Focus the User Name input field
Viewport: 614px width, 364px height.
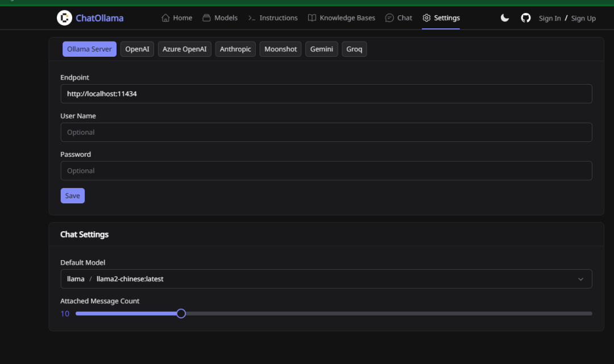point(326,132)
